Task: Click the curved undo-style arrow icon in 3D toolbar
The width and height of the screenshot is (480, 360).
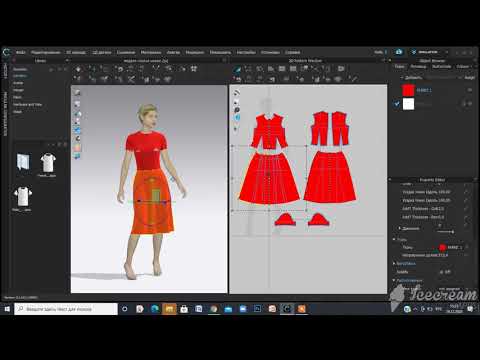Action: [120, 69]
